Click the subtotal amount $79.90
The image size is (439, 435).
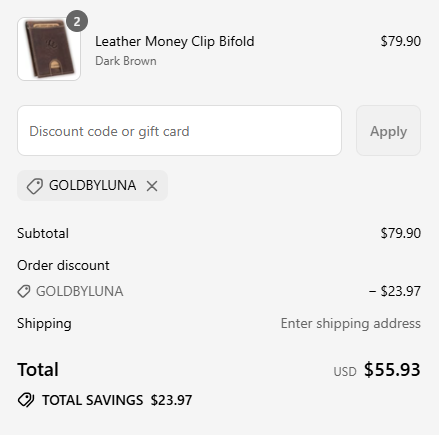tap(401, 233)
